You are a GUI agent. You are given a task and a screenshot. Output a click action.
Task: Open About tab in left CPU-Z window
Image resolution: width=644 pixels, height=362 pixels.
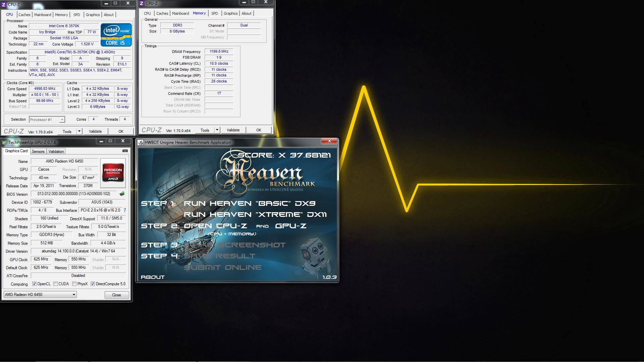click(109, 15)
